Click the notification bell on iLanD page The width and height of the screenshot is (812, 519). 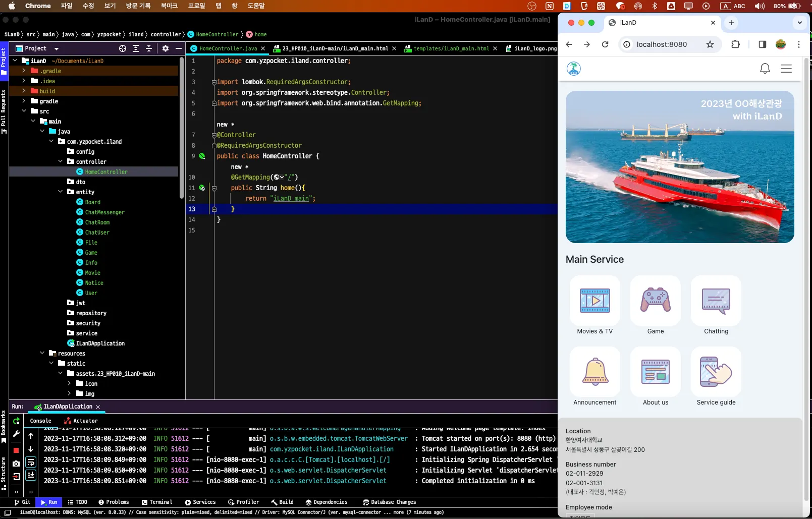point(765,69)
